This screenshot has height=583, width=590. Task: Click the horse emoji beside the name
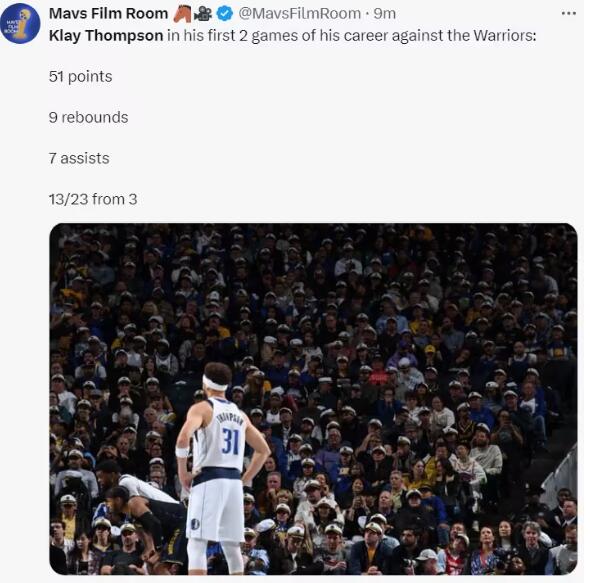tap(182, 14)
